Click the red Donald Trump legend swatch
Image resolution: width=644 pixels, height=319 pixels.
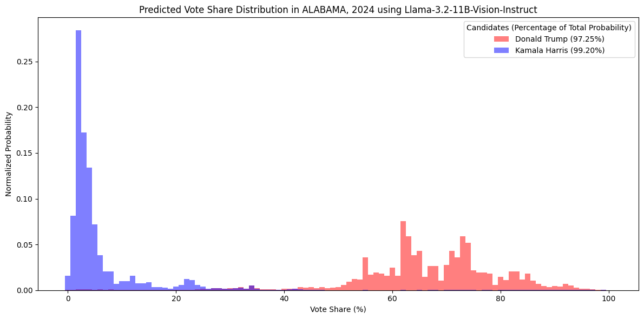click(x=501, y=39)
